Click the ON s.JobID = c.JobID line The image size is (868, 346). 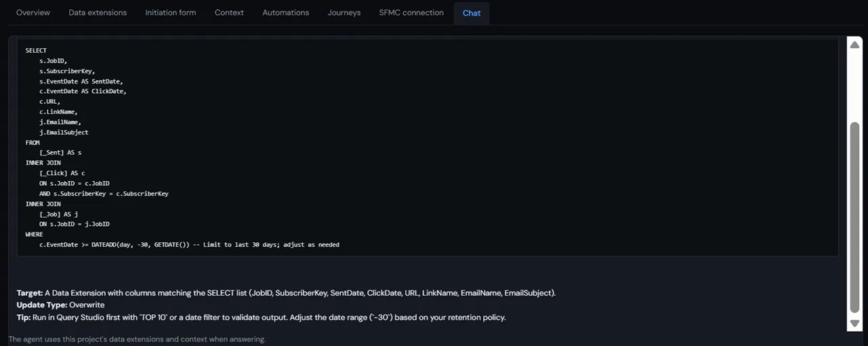click(75, 183)
